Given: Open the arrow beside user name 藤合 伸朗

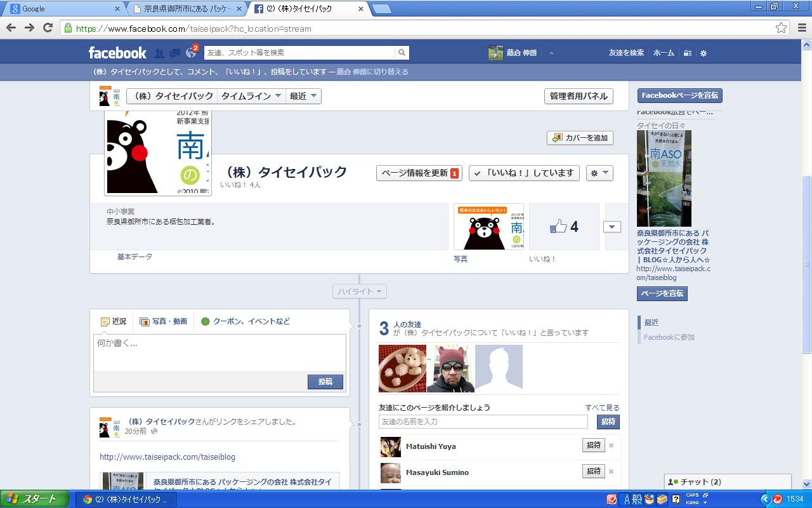Looking at the screenshot, I should pos(551,53).
